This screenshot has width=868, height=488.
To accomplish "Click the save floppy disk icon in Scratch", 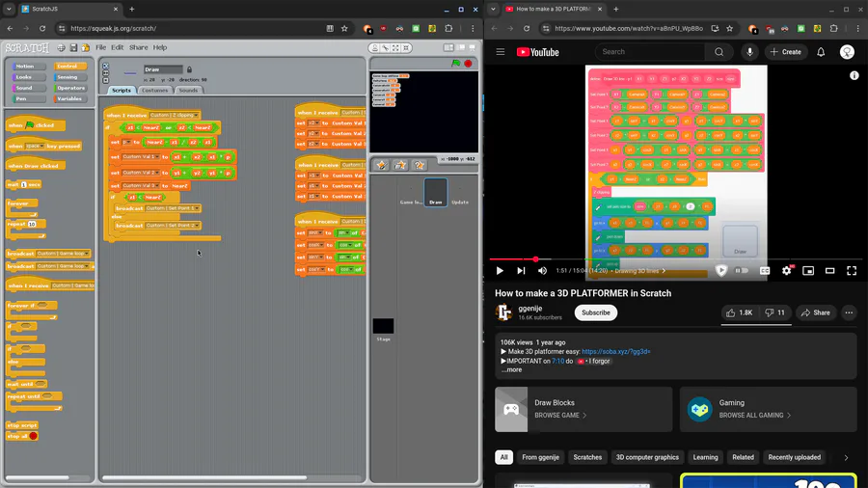I will click(x=73, y=48).
